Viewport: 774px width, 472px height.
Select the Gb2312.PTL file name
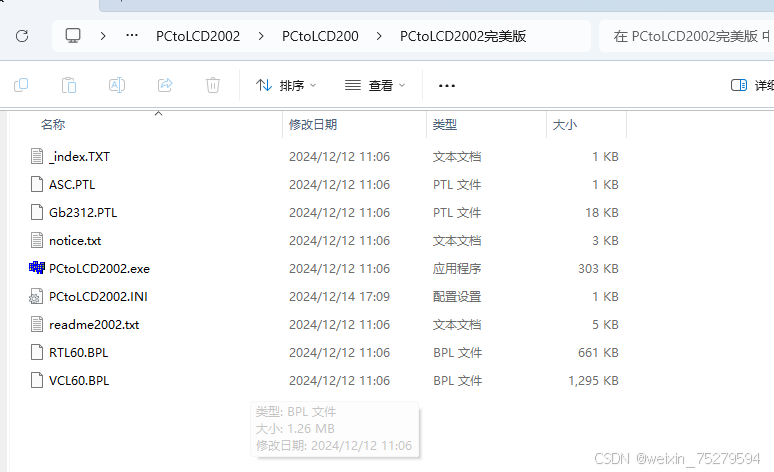point(83,213)
